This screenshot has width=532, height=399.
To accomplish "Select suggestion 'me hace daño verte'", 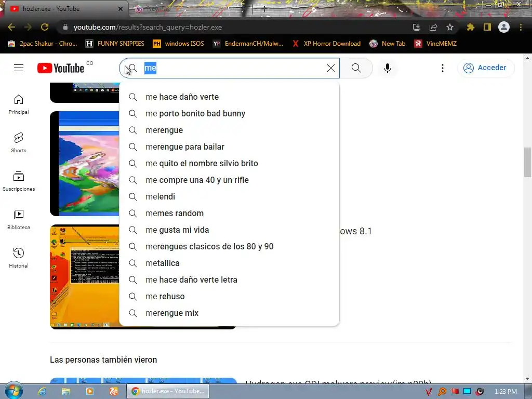I will (229, 97).
